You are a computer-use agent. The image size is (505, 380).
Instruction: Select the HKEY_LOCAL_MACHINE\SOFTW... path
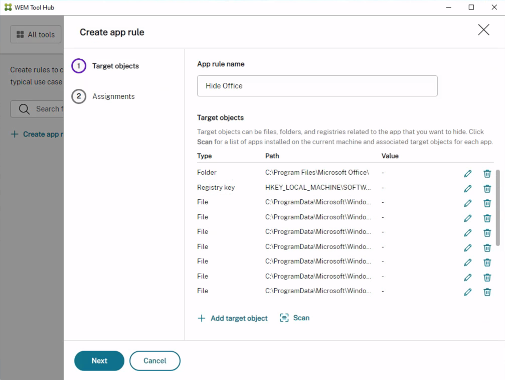(x=318, y=187)
